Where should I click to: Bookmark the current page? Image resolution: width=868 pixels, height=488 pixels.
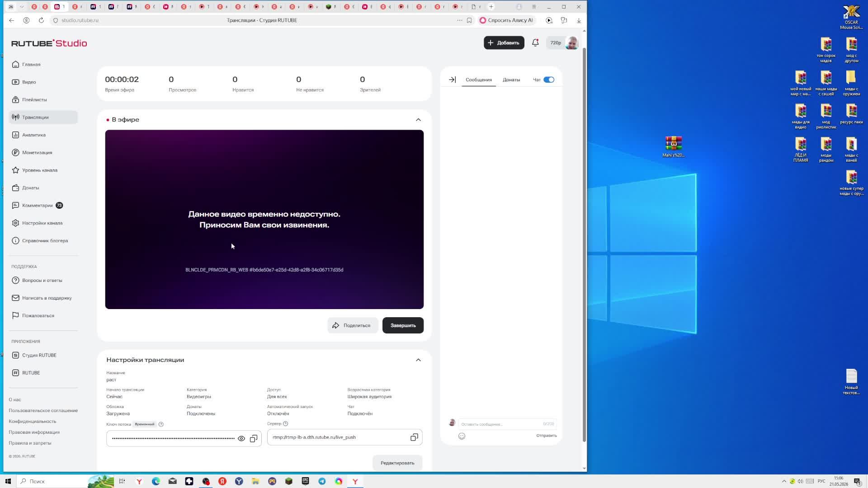(x=469, y=20)
